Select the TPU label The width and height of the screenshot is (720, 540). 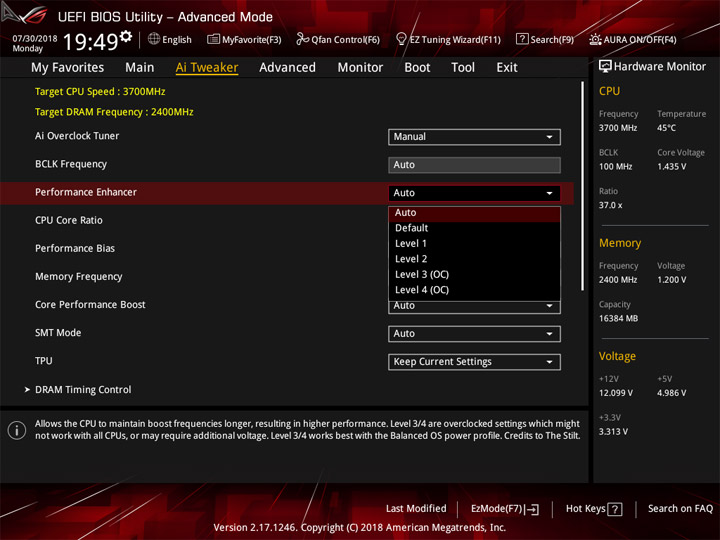click(44, 361)
